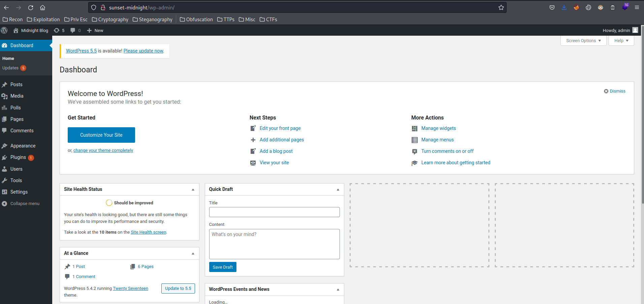
Task: Click Save Draft button
Action: (x=223, y=267)
